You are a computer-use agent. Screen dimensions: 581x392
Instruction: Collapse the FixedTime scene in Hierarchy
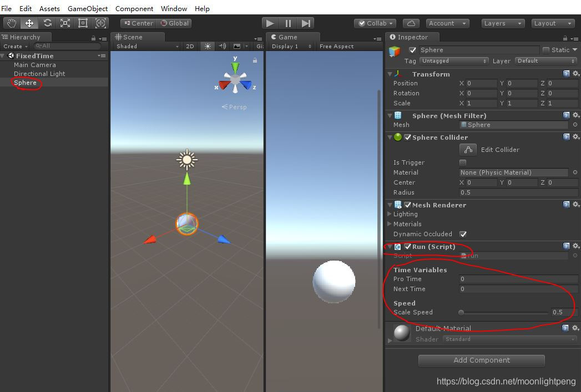[x=3, y=56]
